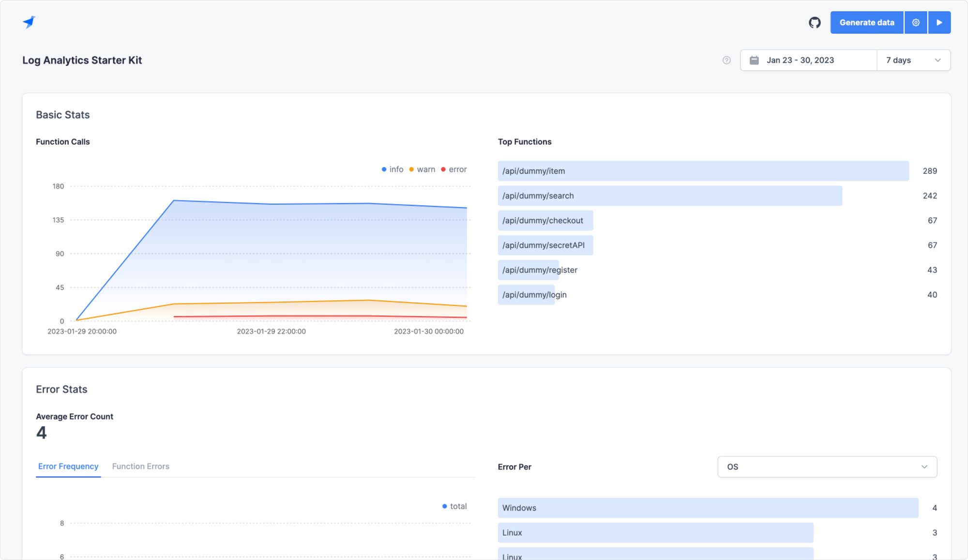Open the Error Per OS dropdown
The image size is (968, 560).
[827, 467]
